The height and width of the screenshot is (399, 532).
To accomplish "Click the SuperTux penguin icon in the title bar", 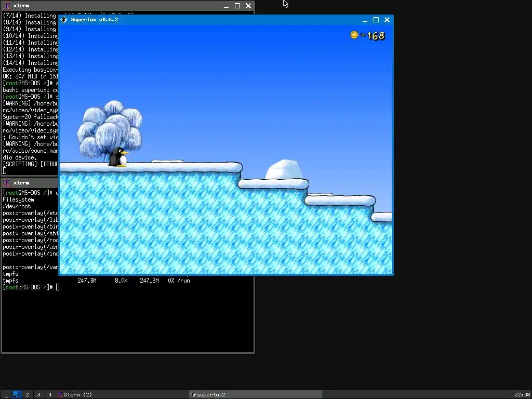I will click(x=64, y=20).
